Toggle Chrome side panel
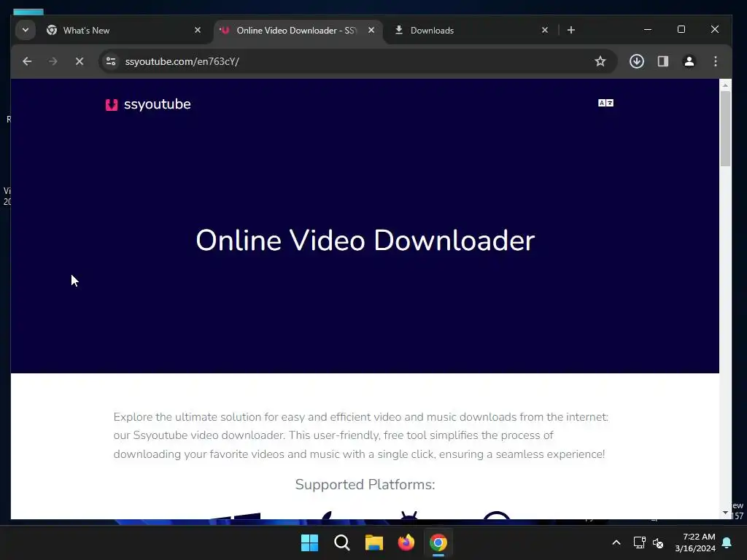The width and height of the screenshot is (747, 560). [x=663, y=61]
